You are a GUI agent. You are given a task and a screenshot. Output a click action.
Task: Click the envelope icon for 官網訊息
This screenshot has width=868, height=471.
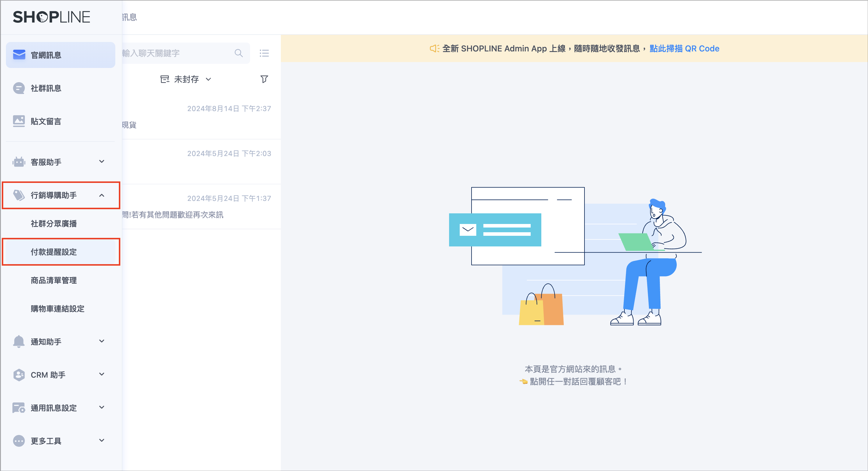pos(19,55)
